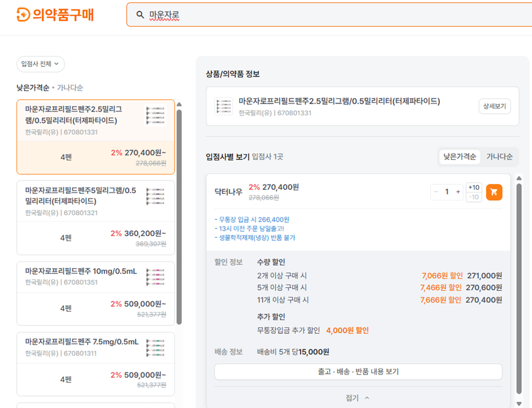Screen dimensions: 532x408
Task: Switch seller sort to 가나다순
Action: 500,157
